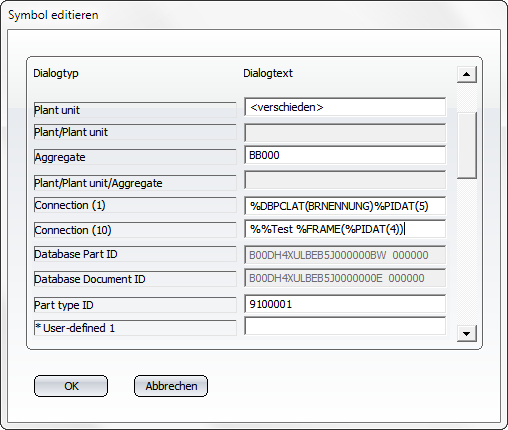Select the Part type ID label box
The height and width of the screenshot is (430, 508).
coord(135,305)
